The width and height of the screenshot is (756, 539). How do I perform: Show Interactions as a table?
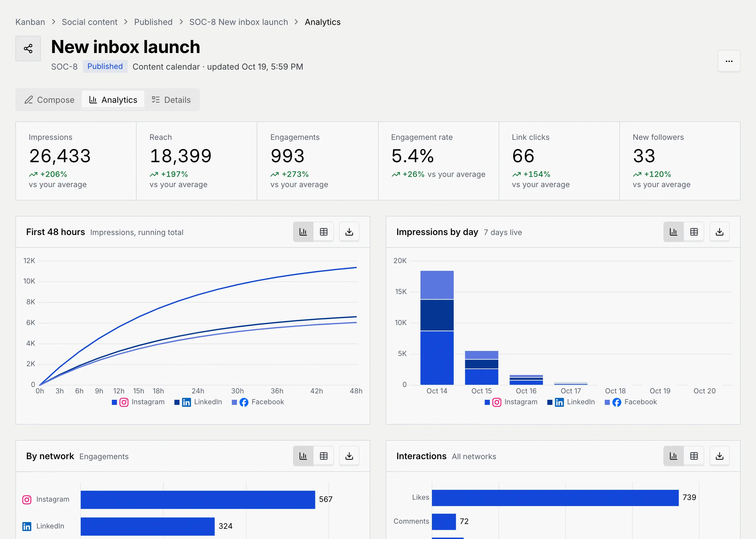point(694,456)
